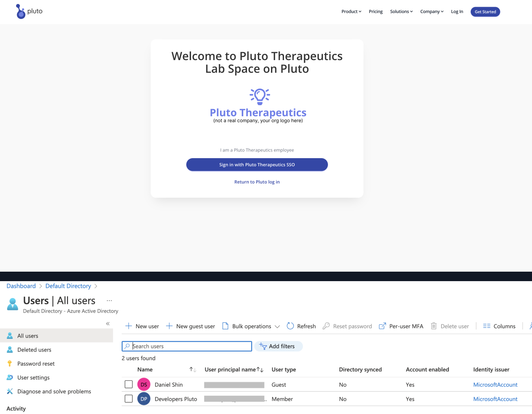
Task: Click the Refresh icon in toolbar
Action: coord(290,326)
